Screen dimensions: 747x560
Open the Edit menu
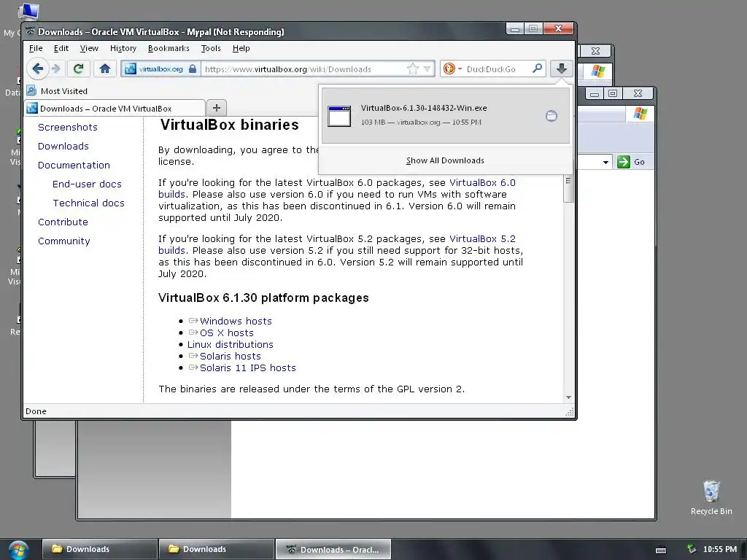[61, 48]
